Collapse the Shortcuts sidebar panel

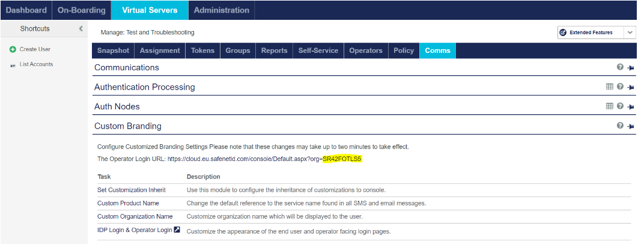click(x=81, y=29)
